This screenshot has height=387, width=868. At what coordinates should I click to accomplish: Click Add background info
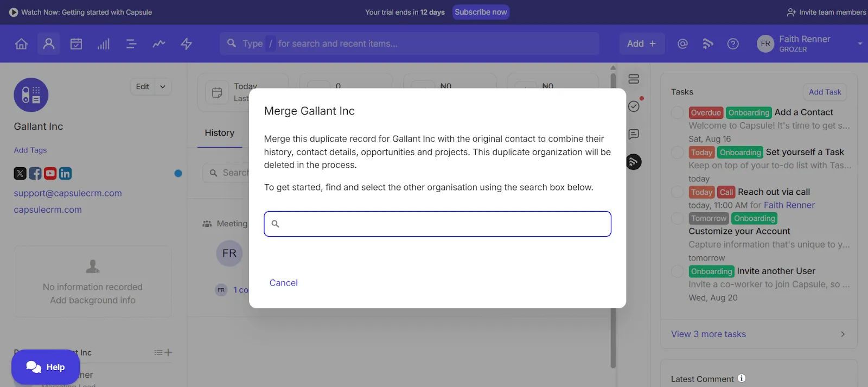pos(93,300)
